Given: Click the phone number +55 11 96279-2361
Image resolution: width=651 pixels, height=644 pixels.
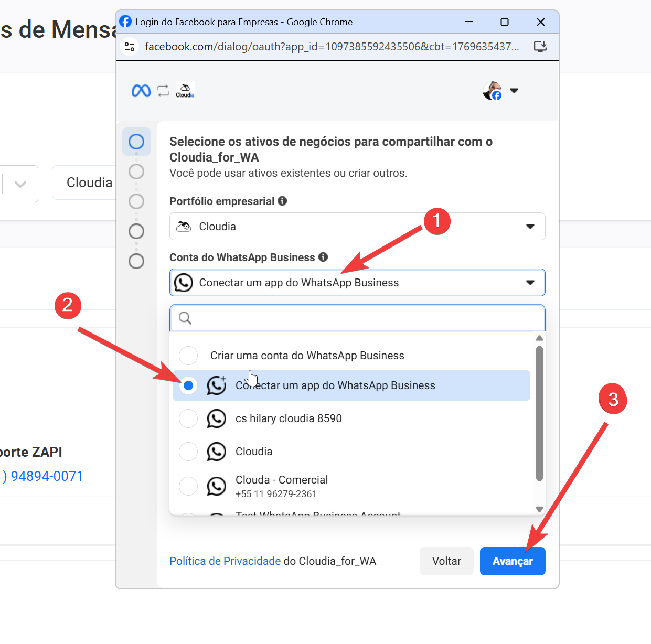Looking at the screenshot, I should click(276, 494).
